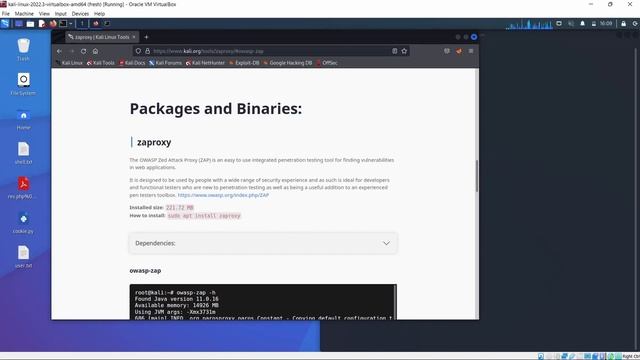The height and width of the screenshot is (360, 640).
Task: Click the network status icon in Kali panel
Action: click(559, 24)
